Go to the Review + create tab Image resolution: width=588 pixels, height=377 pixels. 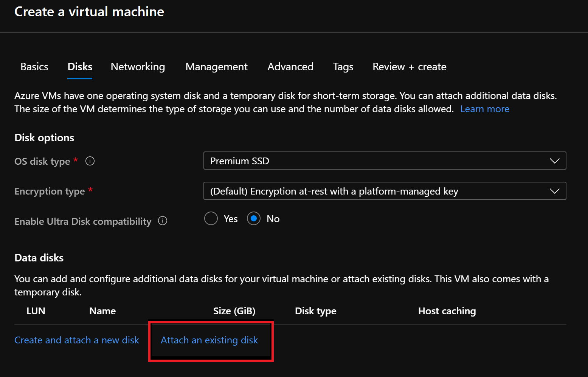coord(409,67)
